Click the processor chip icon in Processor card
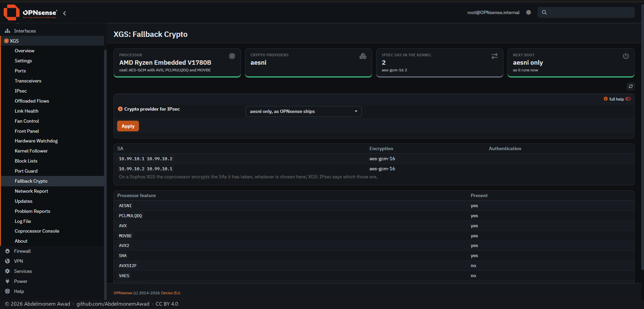The height and width of the screenshot is (309, 644). click(x=232, y=56)
